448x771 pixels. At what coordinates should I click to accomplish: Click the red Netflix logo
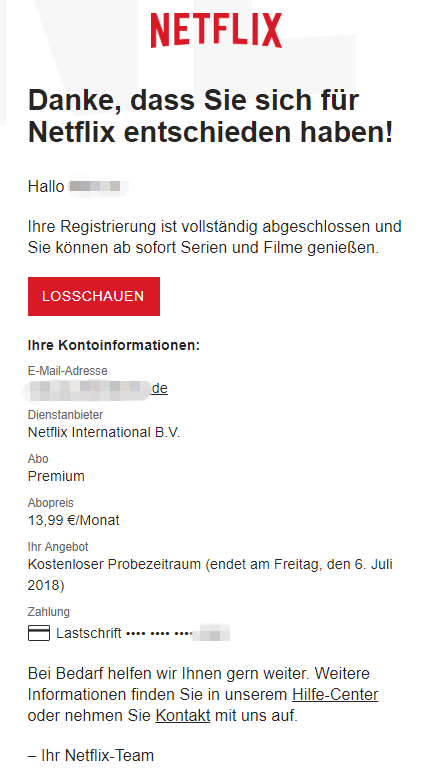tap(216, 30)
